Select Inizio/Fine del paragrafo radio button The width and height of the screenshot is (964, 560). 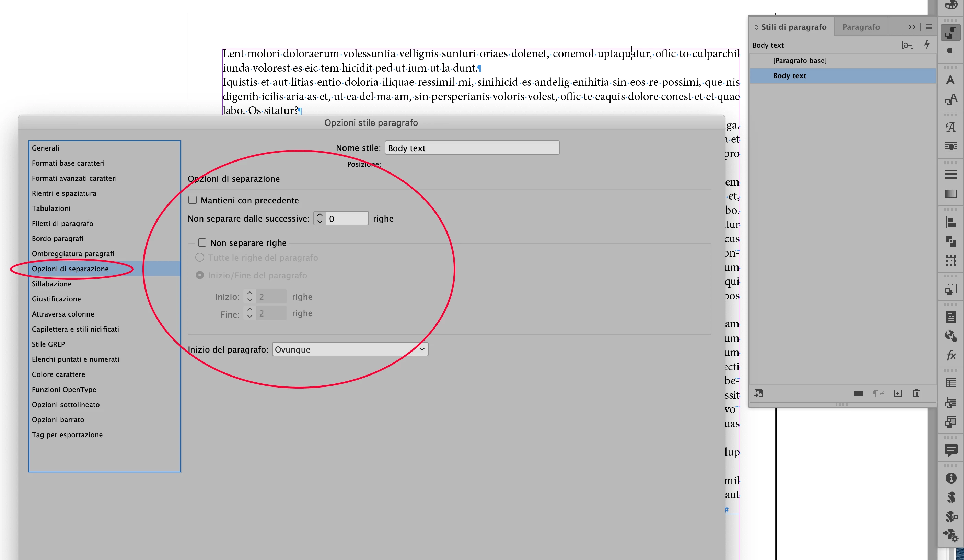pyautogui.click(x=200, y=275)
